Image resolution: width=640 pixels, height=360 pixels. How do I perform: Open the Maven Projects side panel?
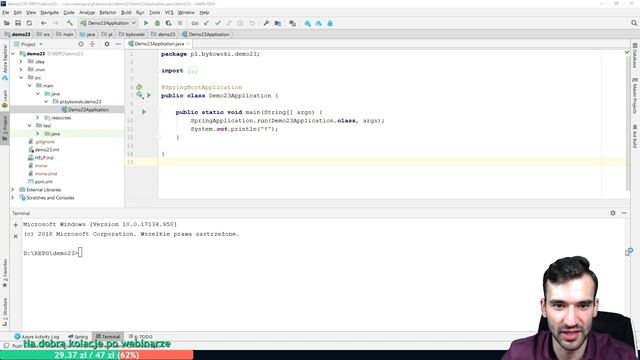coord(635,96)
